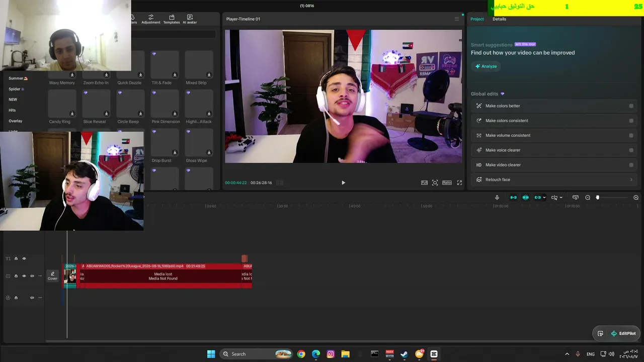Viewport: 644px width, 362px height.
Task: Mute the main video track
Action: coord(32,276)
